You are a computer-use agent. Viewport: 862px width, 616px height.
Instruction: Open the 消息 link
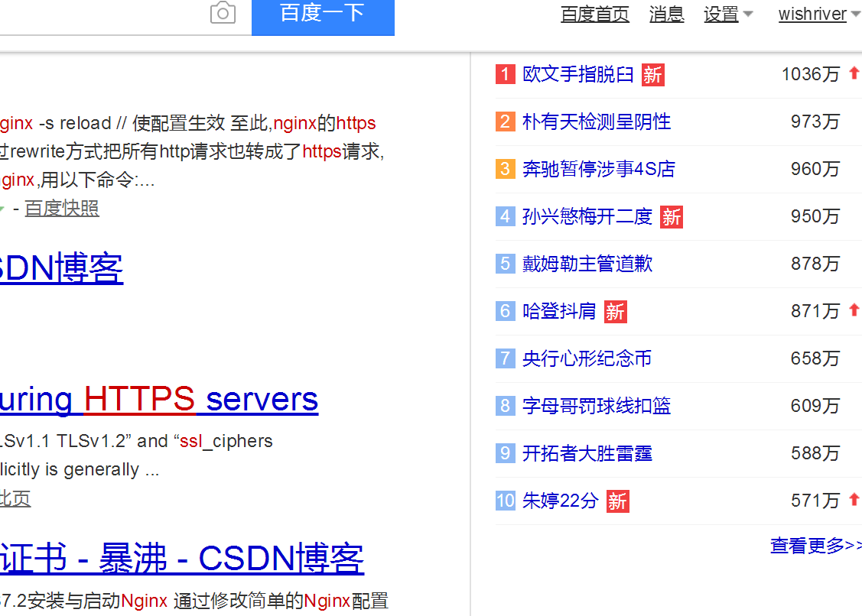666,14
